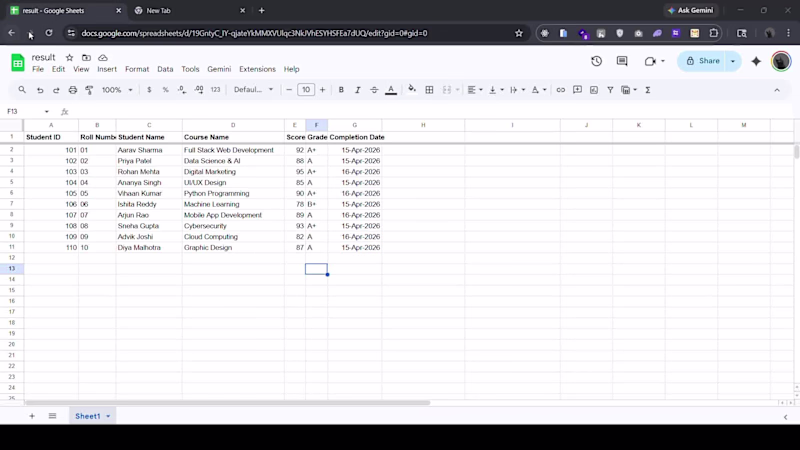
Task: Add a new sheet with plus
Action: (x=32, y=416)
